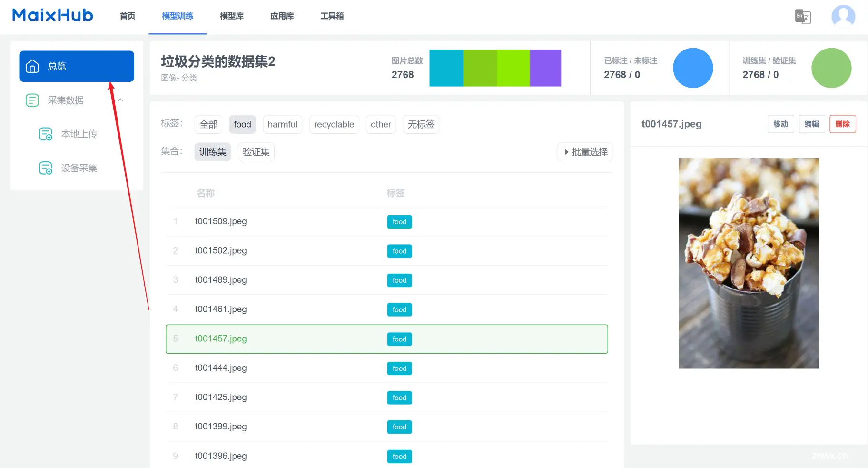Select the 总览 sidebar entry

77,66
